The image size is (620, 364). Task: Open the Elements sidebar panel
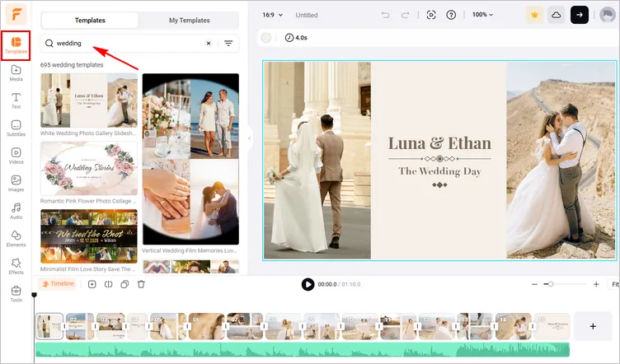(x=16, y=240)
